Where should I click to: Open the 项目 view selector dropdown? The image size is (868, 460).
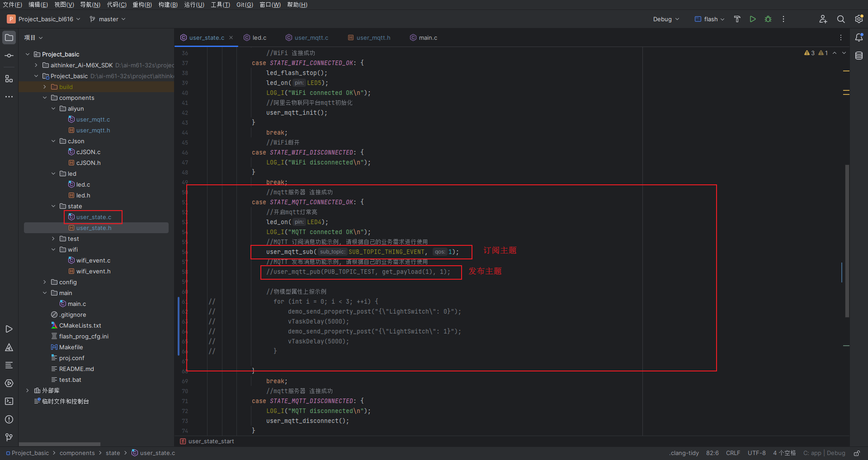[33, 38]
